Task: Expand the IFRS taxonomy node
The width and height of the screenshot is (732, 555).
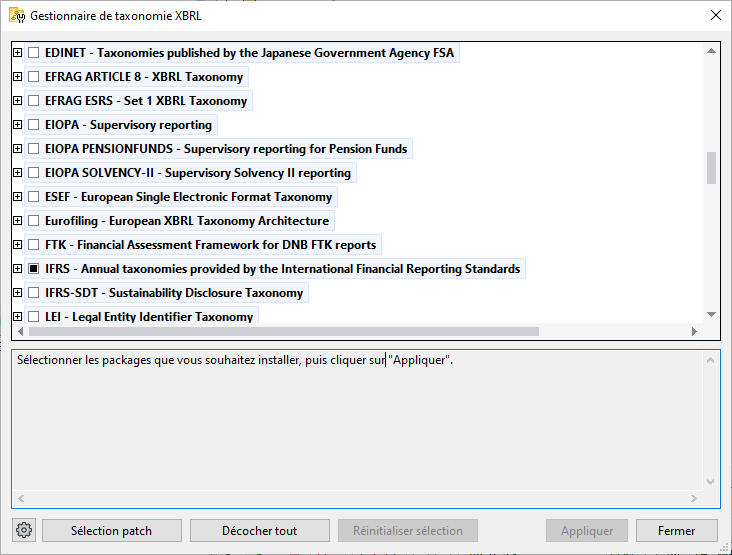Action: pos(18,269)
